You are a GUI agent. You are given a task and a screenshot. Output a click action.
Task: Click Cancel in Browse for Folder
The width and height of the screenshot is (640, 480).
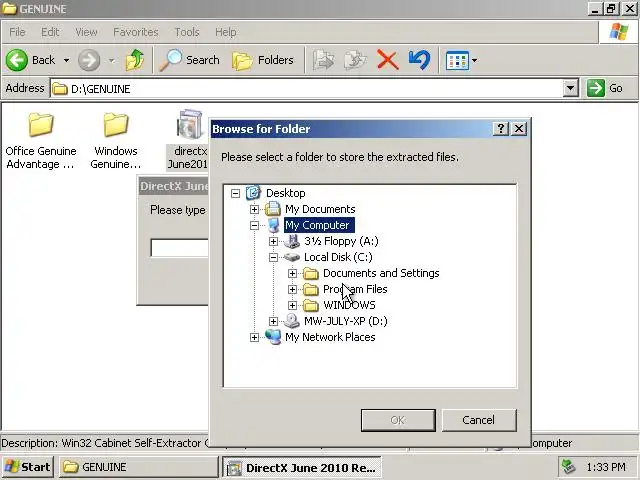point(479,420)
